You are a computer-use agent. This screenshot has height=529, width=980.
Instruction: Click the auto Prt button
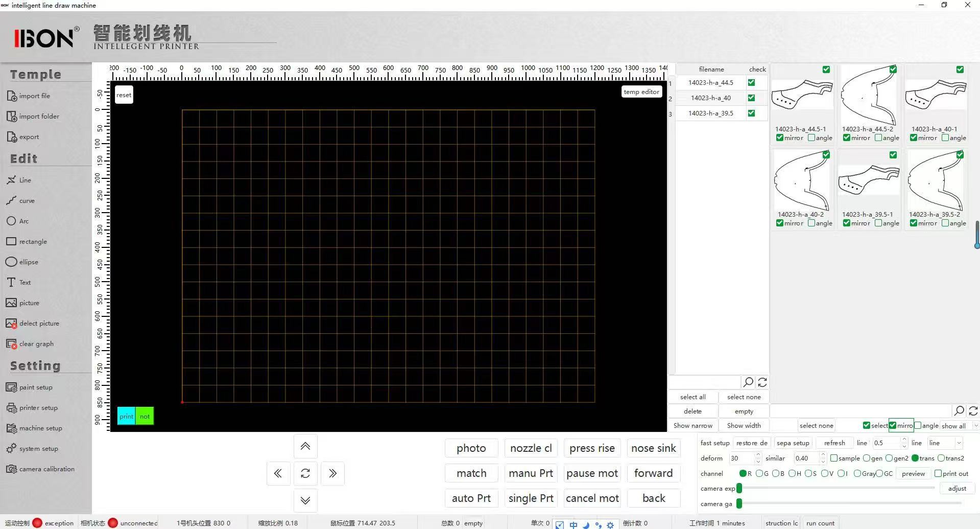click(471, 498)
